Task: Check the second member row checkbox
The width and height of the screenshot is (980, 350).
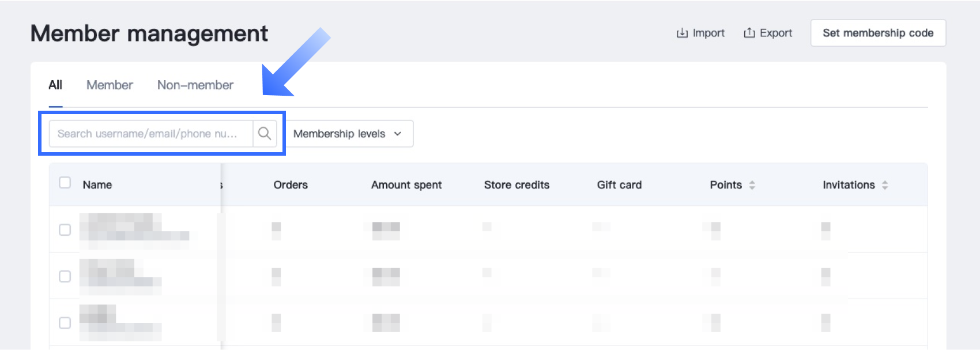Action: [x=65, y=276]
